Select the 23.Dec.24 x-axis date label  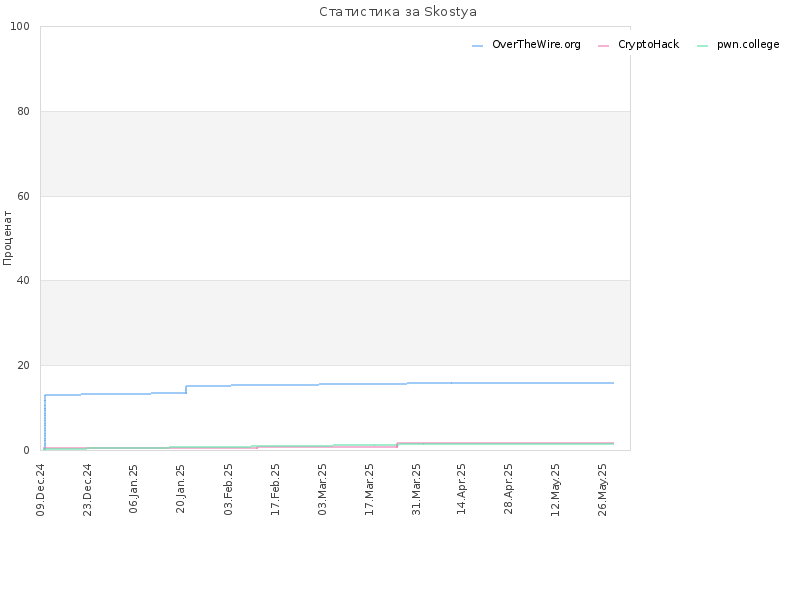[87, 490]
